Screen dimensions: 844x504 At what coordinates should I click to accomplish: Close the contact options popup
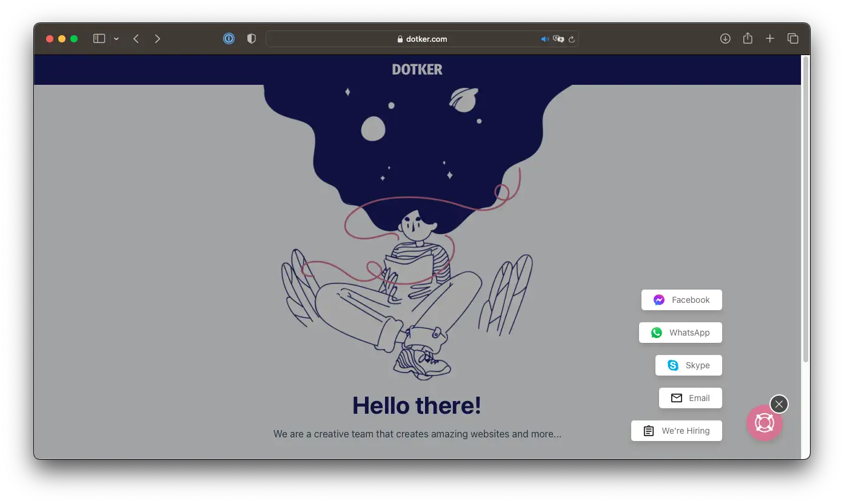coord(779,404)
